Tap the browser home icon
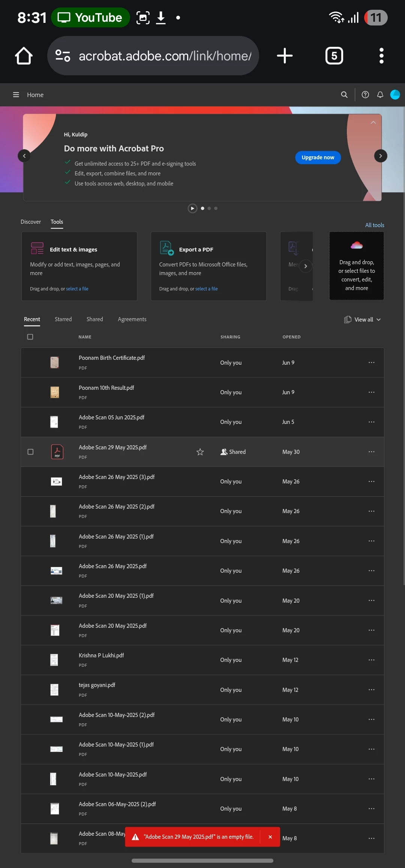This screenshot has width=405, height=868. pos(24,56)
